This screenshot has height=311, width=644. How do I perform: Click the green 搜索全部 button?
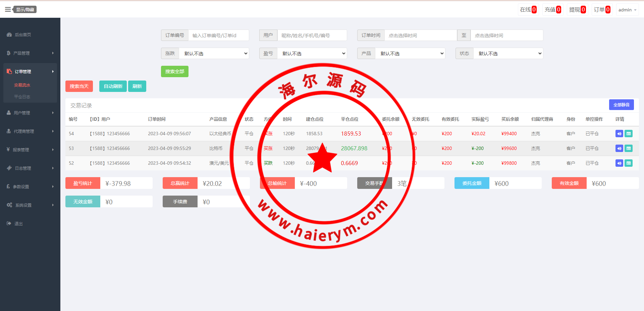click(x=174, y=71)
